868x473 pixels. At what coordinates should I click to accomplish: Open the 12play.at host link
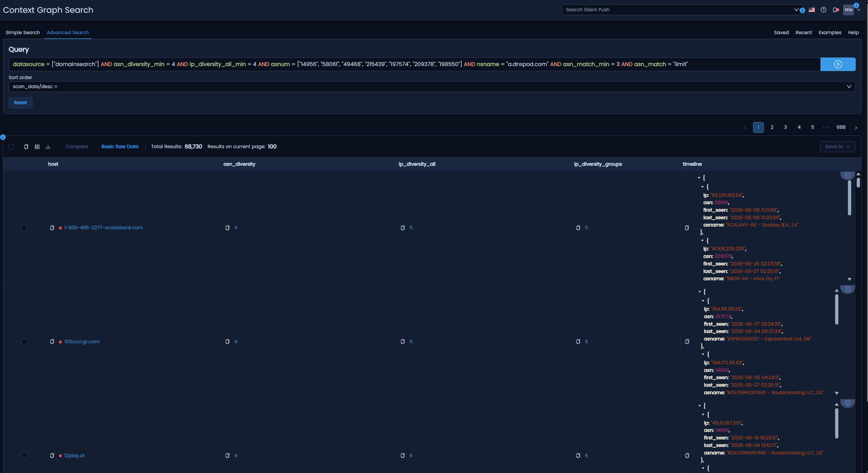(75, 456)
